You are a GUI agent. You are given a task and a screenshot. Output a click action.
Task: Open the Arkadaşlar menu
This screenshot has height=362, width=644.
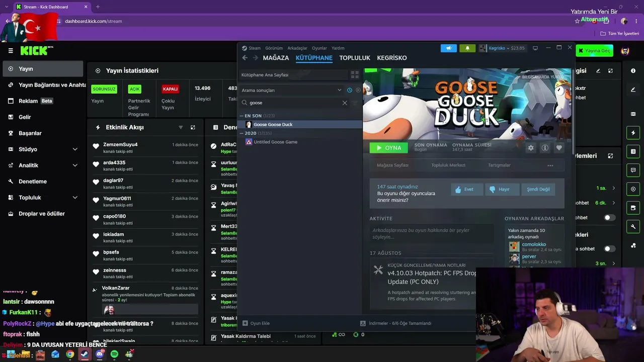tap(297, 48)
